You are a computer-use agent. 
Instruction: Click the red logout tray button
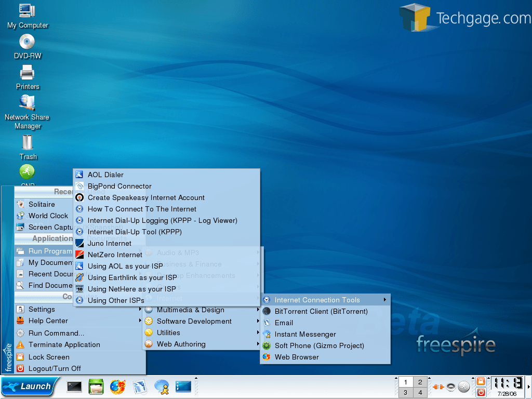(481, 393)
